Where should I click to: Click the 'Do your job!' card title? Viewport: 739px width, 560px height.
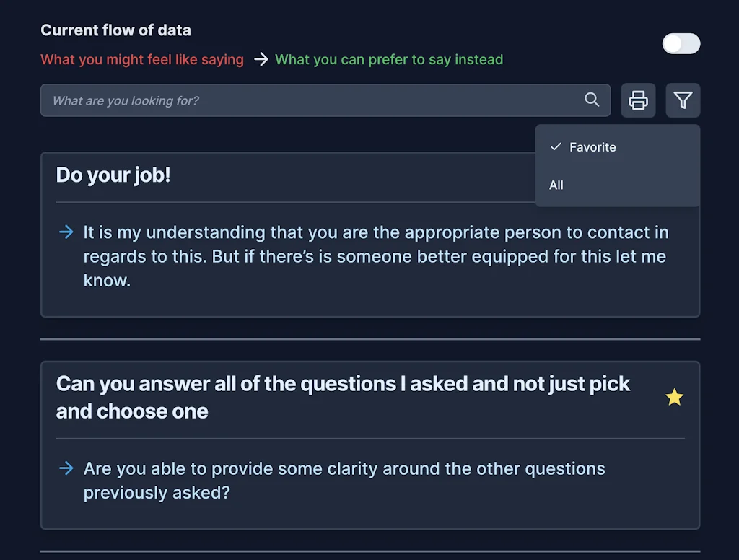point(113,175)
